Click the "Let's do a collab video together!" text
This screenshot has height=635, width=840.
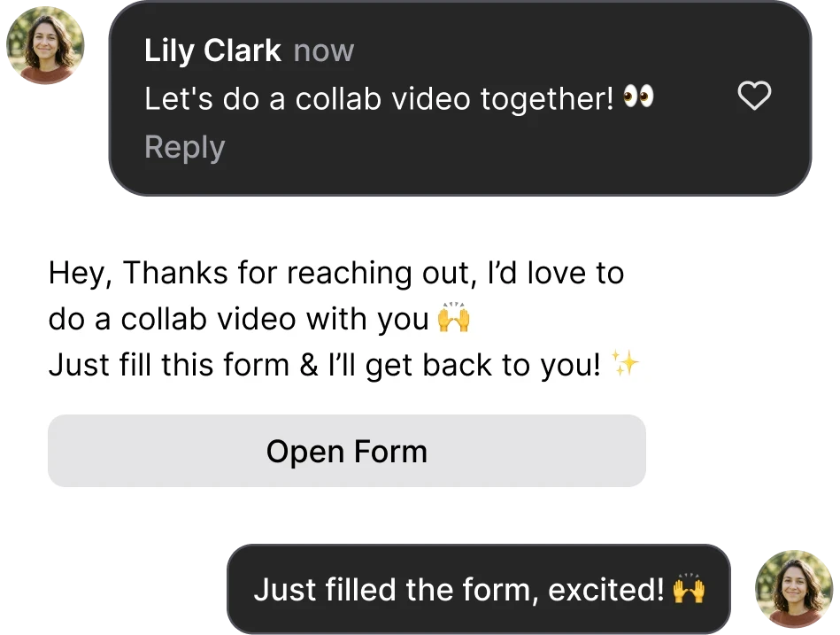point(379,99)
